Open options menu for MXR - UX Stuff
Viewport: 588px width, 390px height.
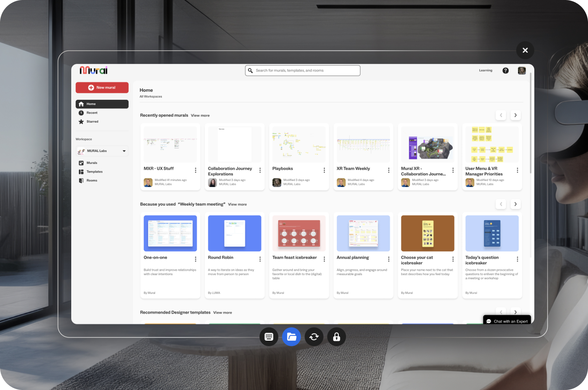click(196, 170)
